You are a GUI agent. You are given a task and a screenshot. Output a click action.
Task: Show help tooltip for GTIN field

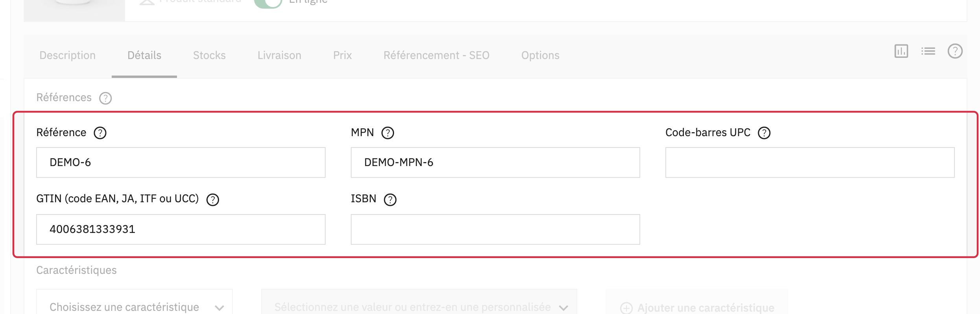pos(213,200)
